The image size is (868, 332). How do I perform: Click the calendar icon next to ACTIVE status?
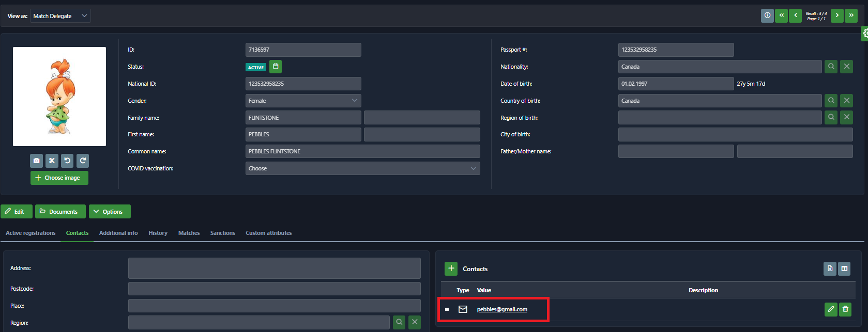276,67
